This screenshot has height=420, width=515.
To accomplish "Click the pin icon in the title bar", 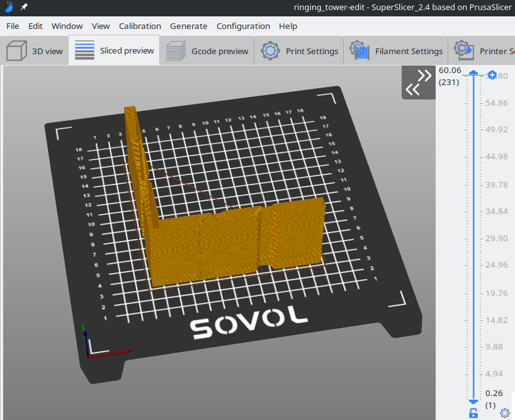I will click(23, 8).
